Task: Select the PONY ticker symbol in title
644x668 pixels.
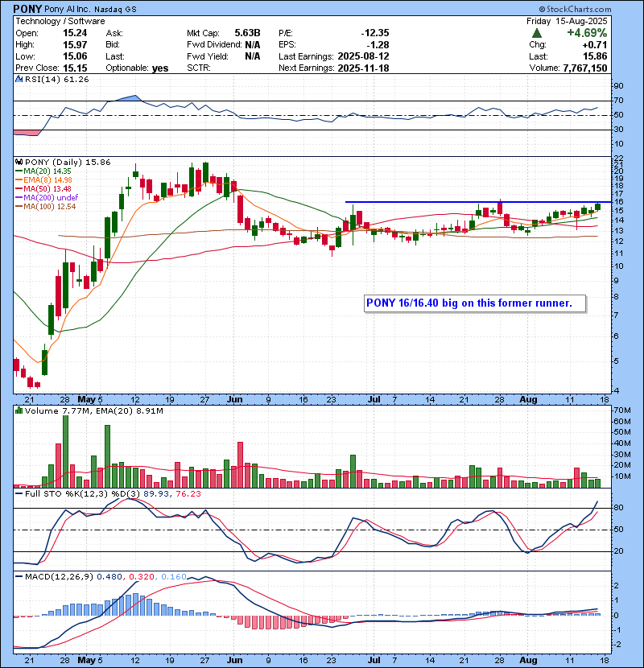Action: tap(27, 9)
